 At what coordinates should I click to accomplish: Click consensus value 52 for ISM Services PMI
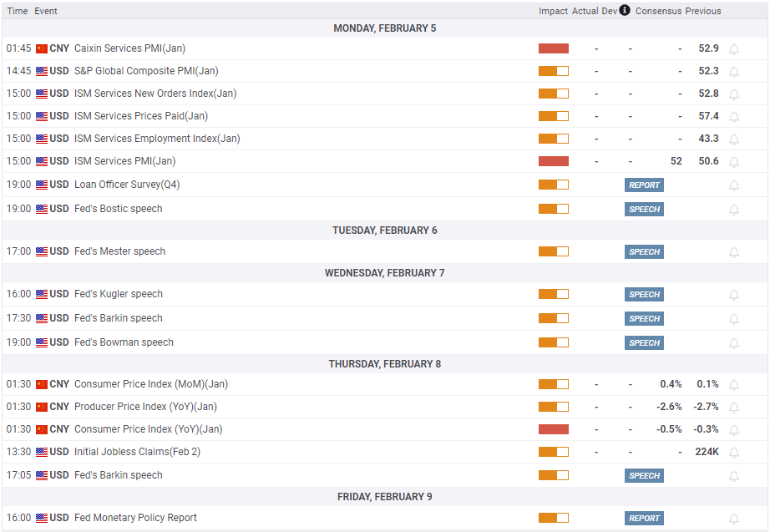click(x=676, y=161)
